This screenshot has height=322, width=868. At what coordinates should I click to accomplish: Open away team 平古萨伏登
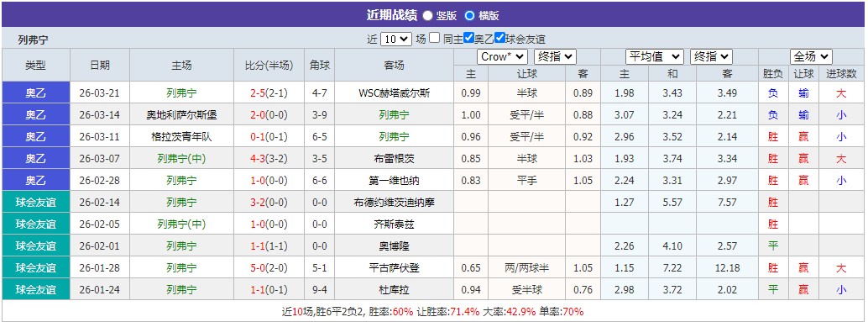[395, 267]
